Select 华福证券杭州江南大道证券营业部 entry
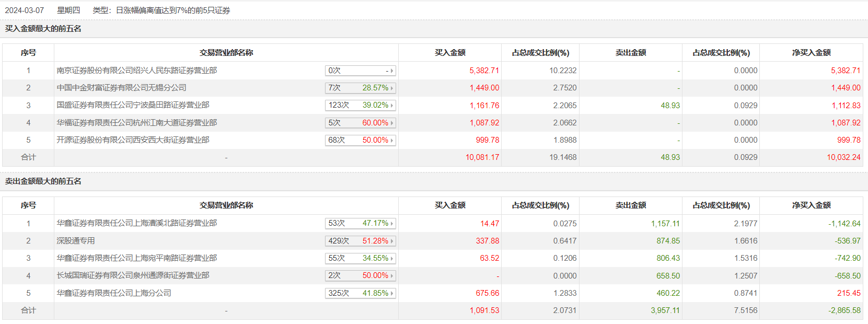Screen dimensions: 868x324 (137, 123)
